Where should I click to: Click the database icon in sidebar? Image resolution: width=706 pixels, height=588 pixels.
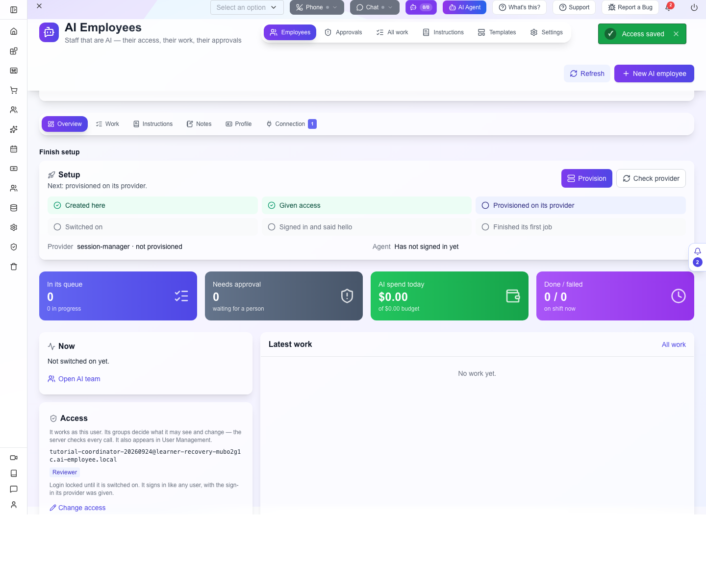[14, 208]
